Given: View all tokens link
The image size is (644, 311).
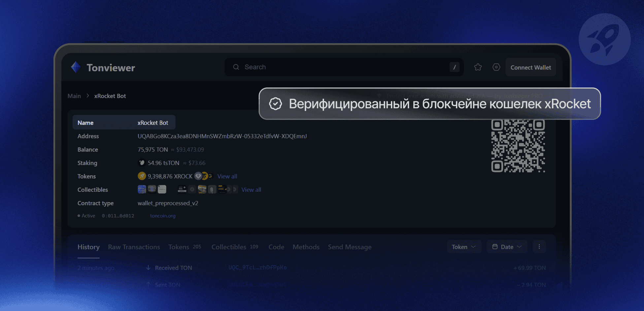Looking at the screenshot, I should 227,176.
